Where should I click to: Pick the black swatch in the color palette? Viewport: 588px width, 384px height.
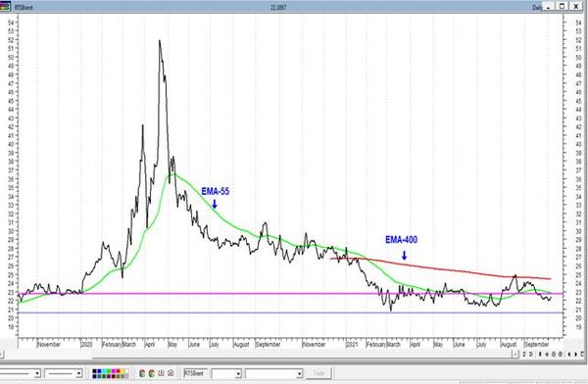click(x=94, y=371)
